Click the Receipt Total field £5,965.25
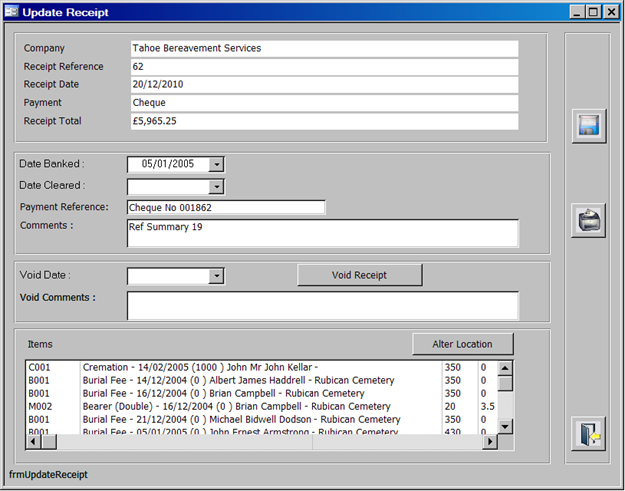This screenshot has height=491, width=625. (x=324, y=121)
